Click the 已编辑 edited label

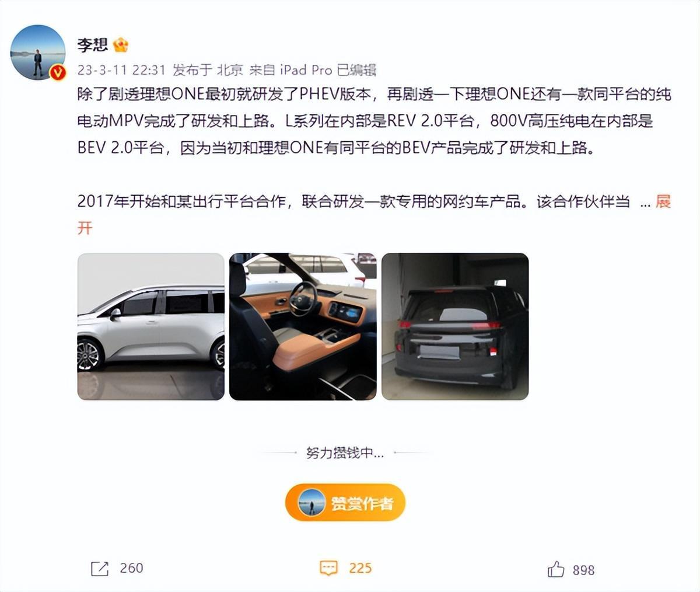(356, 70)
